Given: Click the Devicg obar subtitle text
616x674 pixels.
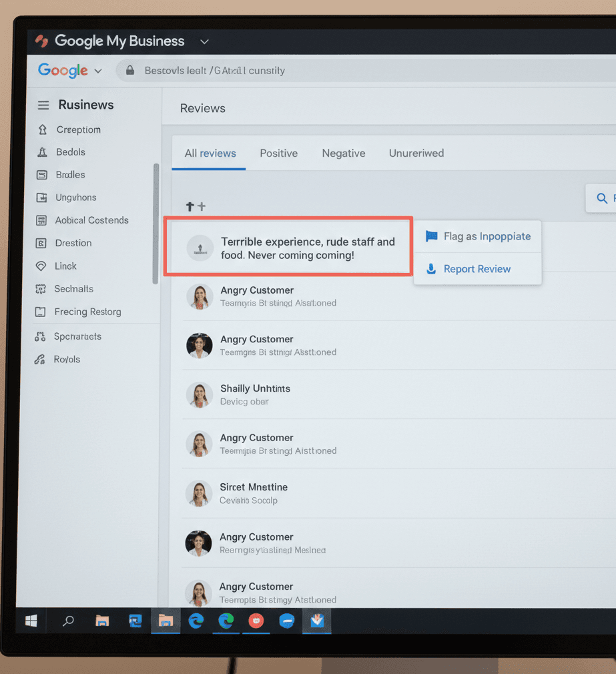Looking at the screenshot, I should click(244, 402).
